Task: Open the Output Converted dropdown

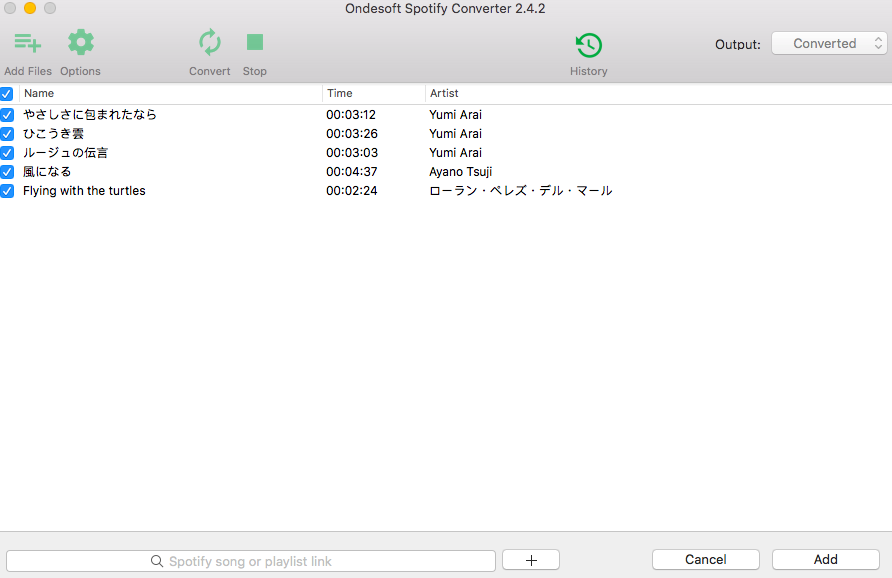Action: 829,44
